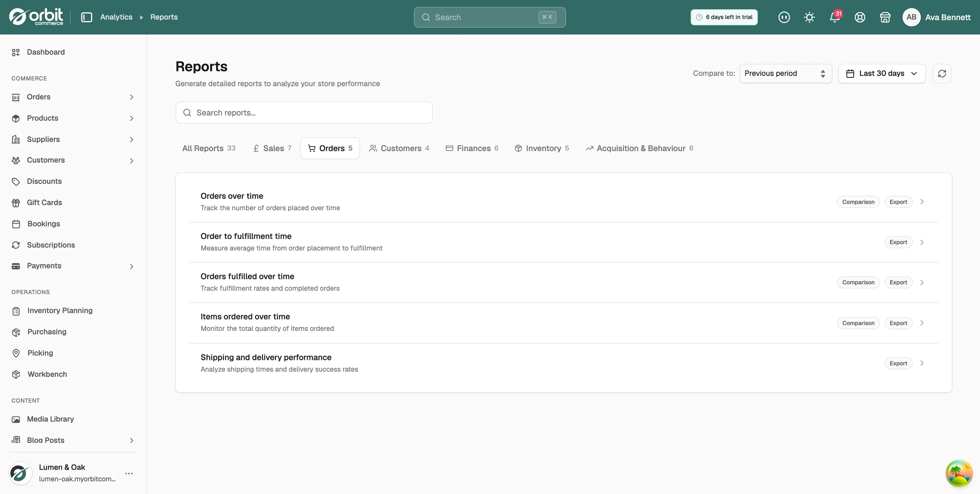
Task: Click the refresh reports icon button
Action: (942, 74)
